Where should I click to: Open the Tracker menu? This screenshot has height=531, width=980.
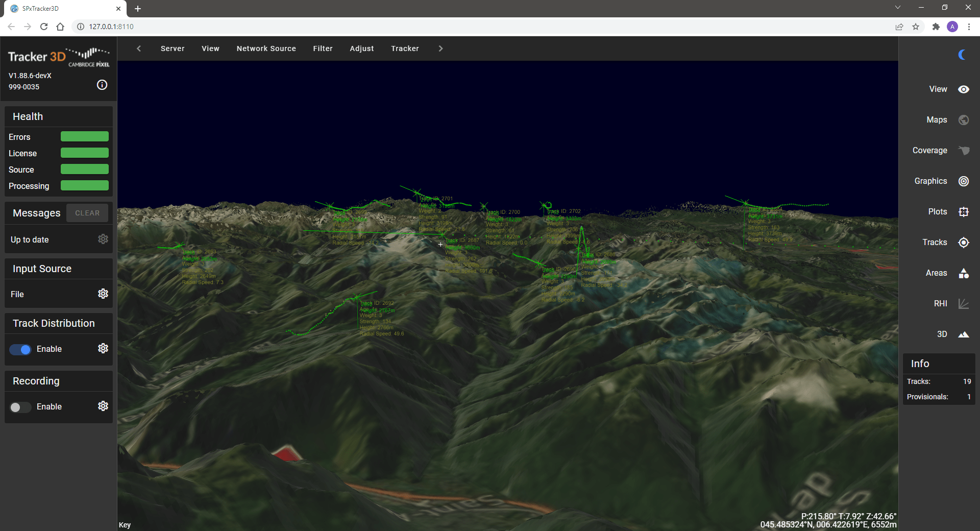coord(405,49)
